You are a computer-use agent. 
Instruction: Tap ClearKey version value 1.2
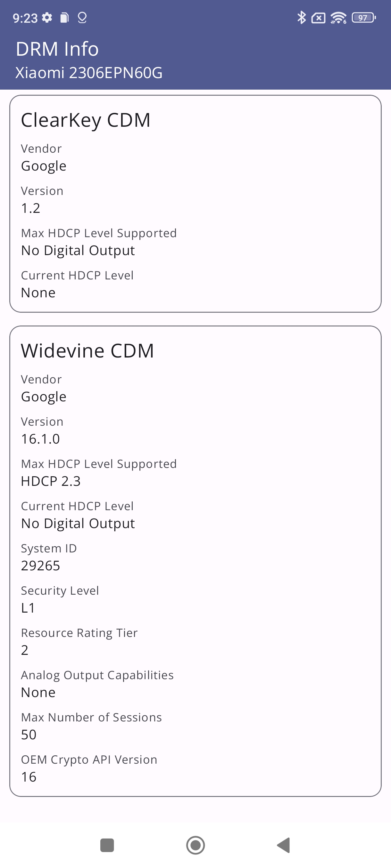coord(30,208)
